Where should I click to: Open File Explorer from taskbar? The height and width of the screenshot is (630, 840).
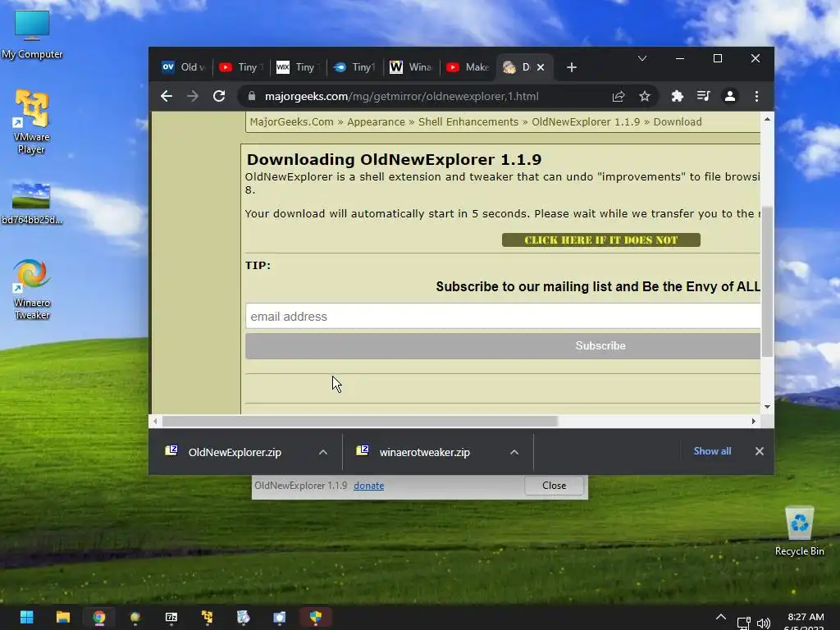[63, 617]
